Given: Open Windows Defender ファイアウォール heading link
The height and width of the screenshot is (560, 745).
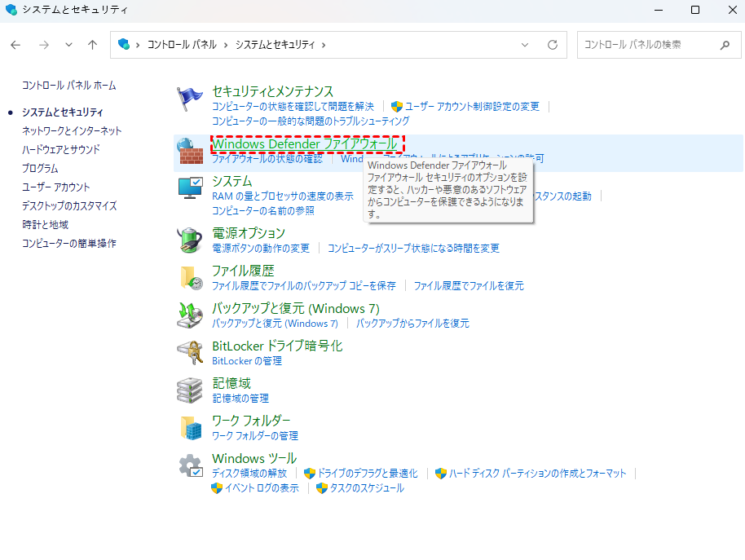Looking at the screenshot, I should [305, 144].
